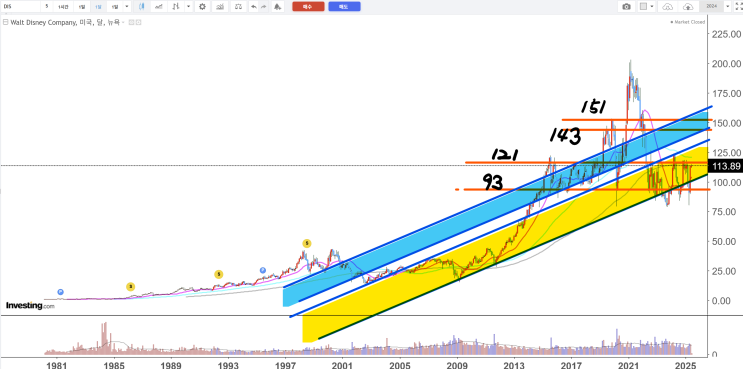The height and width of the screenshot is (369, 743).
Task: Expand the layout dropdown arrow
Action: pyautogui.click(x=652, y=7)
